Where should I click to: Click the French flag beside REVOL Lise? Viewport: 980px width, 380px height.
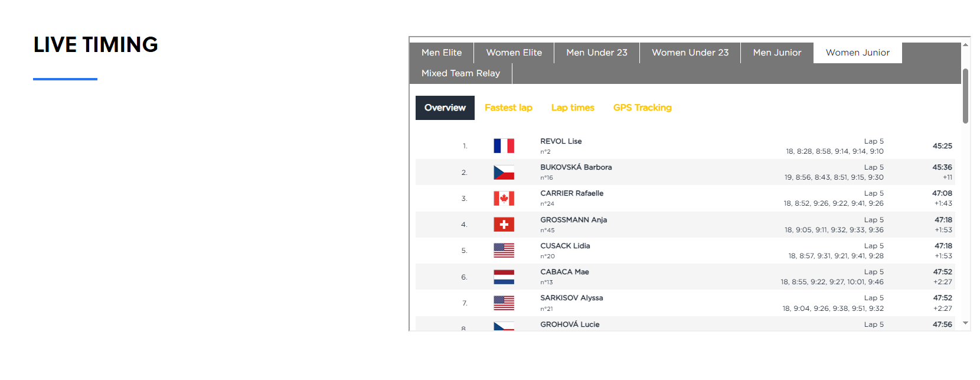click(x=504, y=146)
